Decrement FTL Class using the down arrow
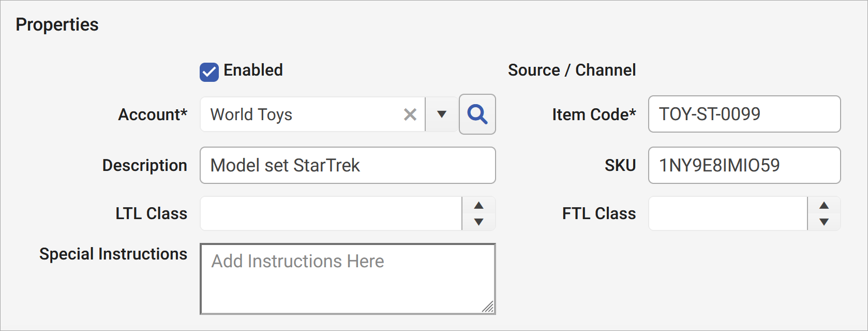The image size is (868, 331). pyautogui.click(x=824, y=222)
